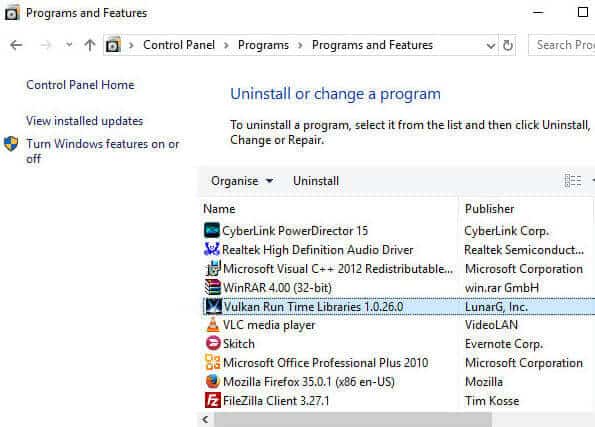Click the Evernote Corp. publisher cell
The height and width of the screenshot is (427, 595).
click(504, 343)
